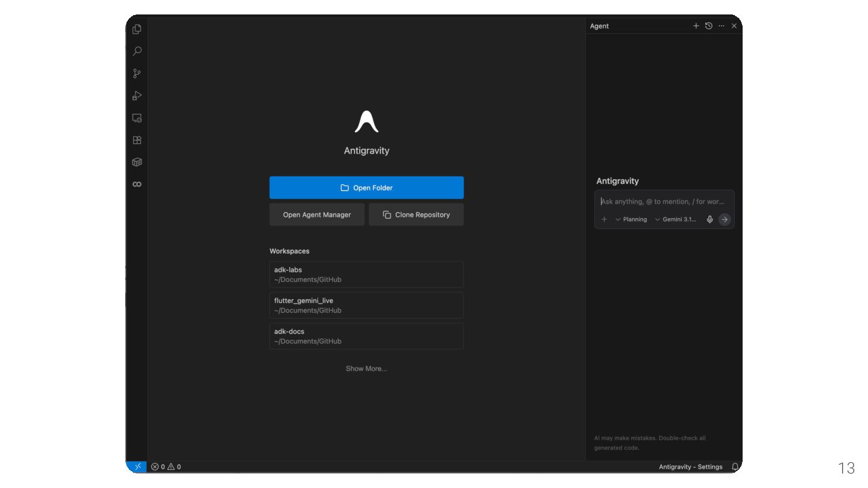Start voice input with the microphone icon
868x488 pixels.
[x=709, y=219]
